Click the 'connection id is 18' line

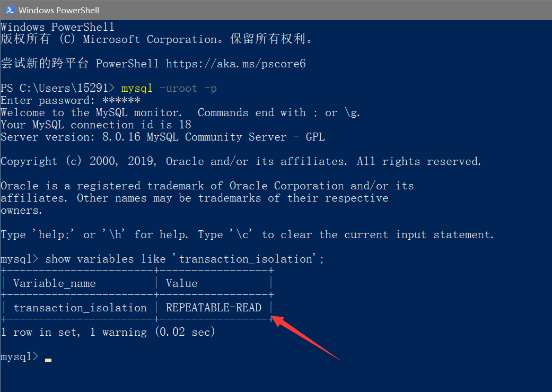pos(95,125)
